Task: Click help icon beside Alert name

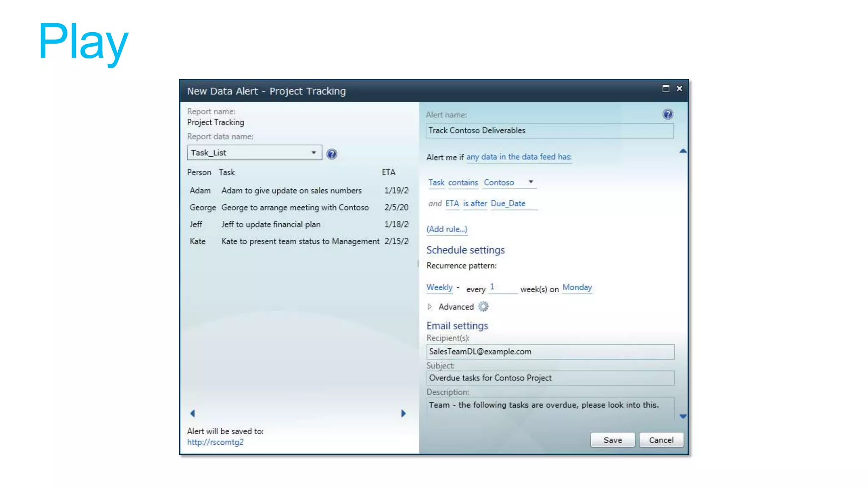Action: pyautogui.click(x=668, y=114)
